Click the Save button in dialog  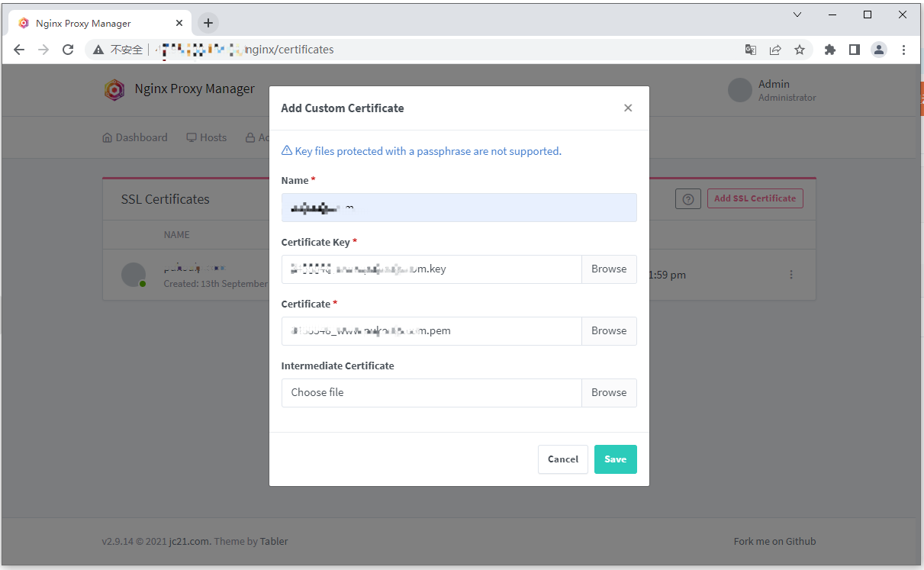point(615,459)
